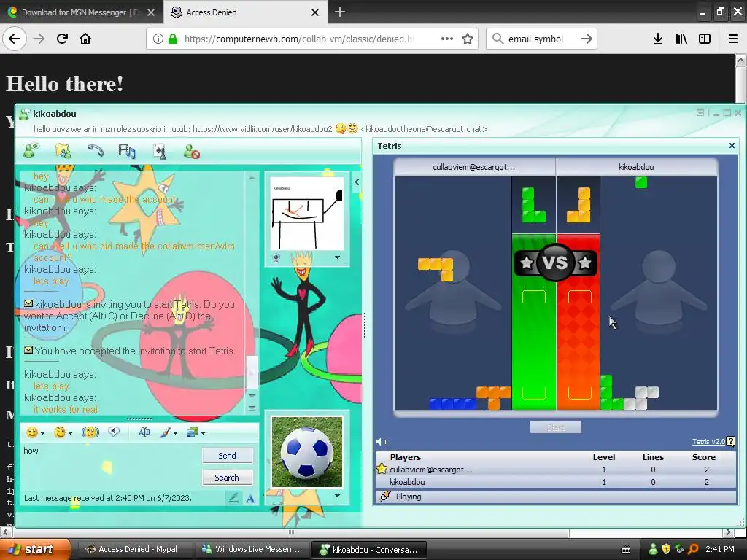The height and width of the screenshot is (560, 747).
Task: Open the browser downloads arrow icon
Action: click(x=657, y=39)
